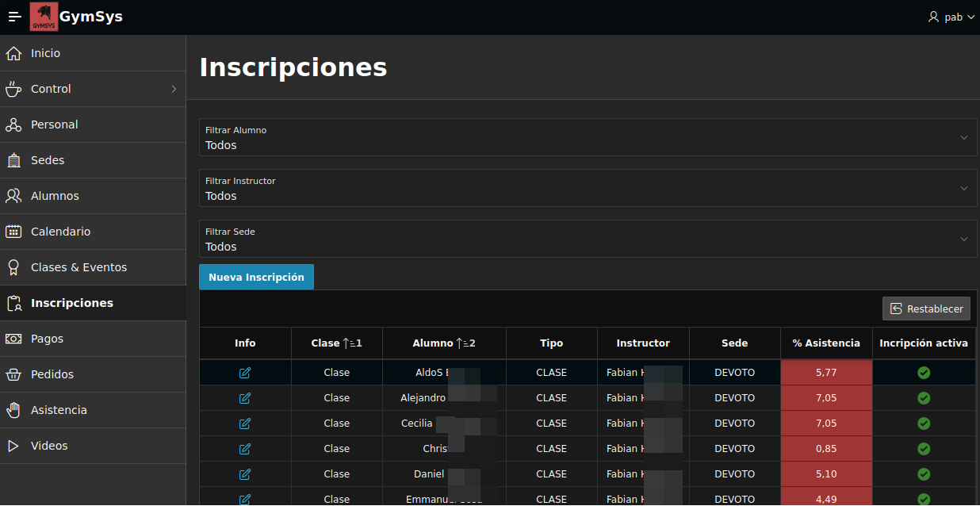Open the edit icon on AldoS row
The height and width of the screenshot is (506, 980).
coord(244,372)
